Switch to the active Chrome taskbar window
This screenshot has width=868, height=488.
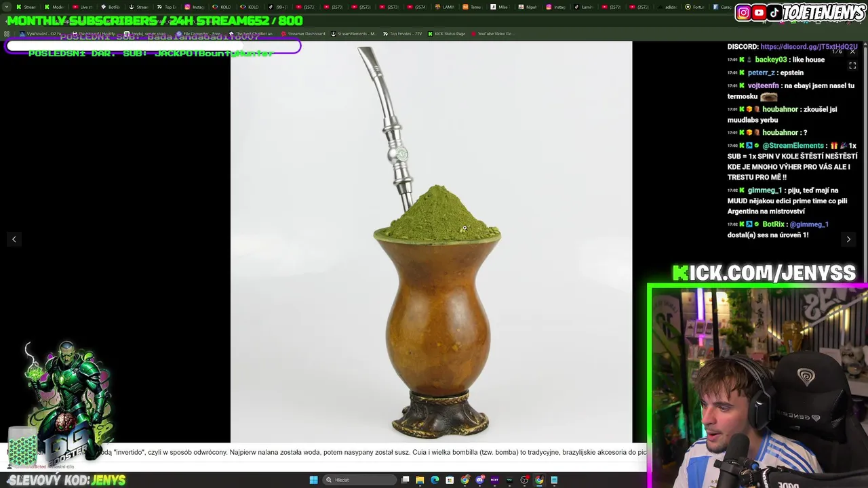539,480
